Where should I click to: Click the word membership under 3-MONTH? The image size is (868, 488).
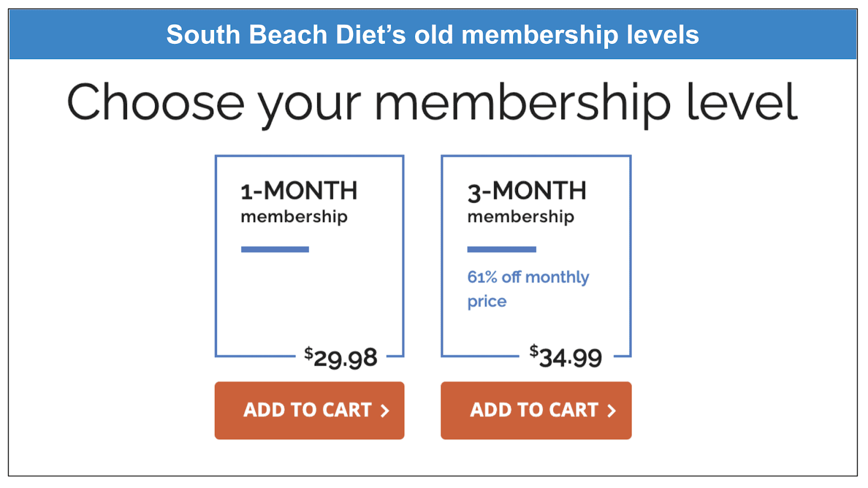pyautogui.click(x=521, y=217)
